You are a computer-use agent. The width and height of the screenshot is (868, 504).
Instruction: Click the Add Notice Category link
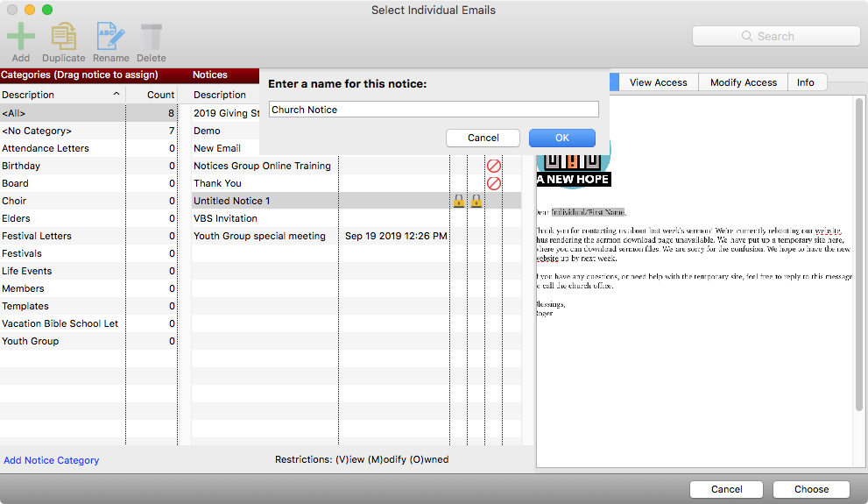point(52,460)
